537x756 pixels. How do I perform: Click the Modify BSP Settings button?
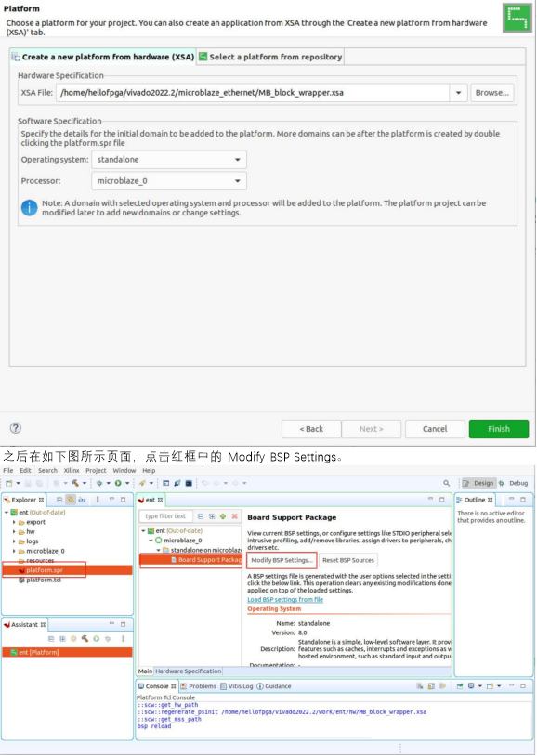[x=282, y=560]
